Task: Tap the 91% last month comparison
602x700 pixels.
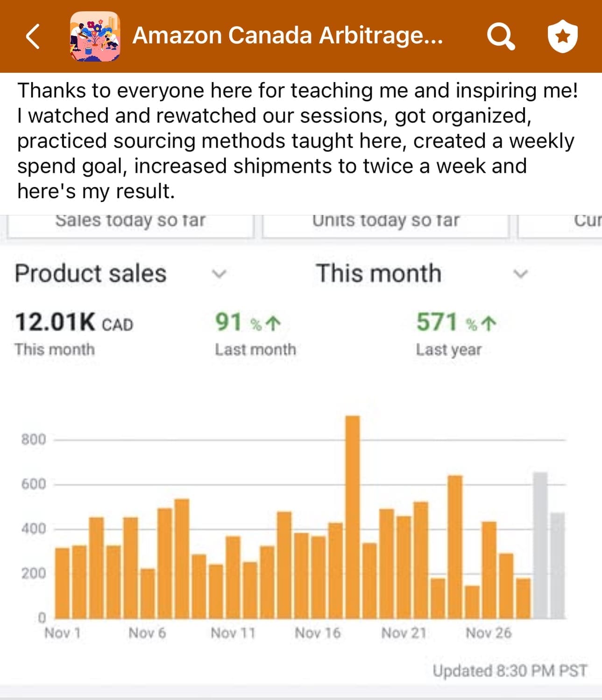Action: (x=248, y=322)
